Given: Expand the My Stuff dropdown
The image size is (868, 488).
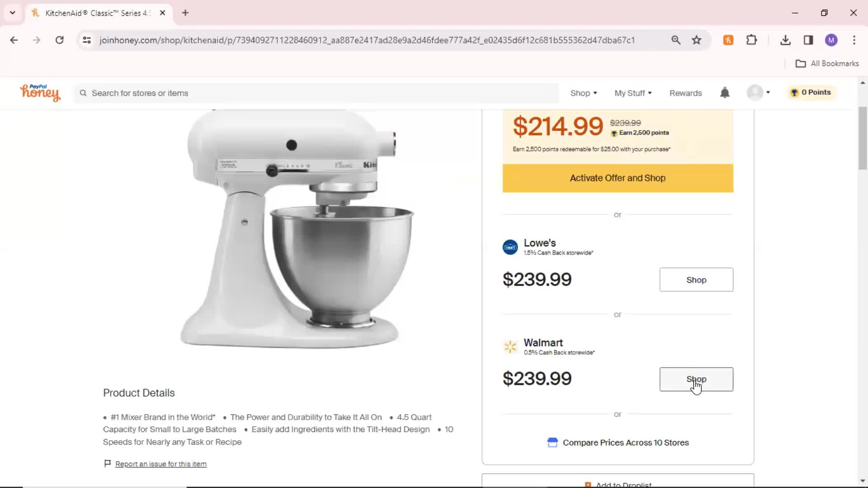Looking at the screenshot, I should pyautogui.click(x=633, y=93).
